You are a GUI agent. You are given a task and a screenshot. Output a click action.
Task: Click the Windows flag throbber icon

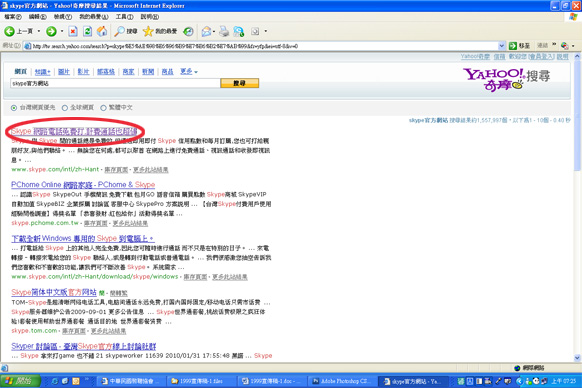click(573, 17)
